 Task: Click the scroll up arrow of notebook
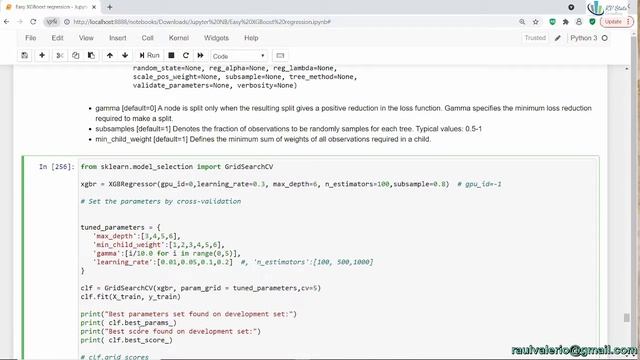click(x=627, y=69)
